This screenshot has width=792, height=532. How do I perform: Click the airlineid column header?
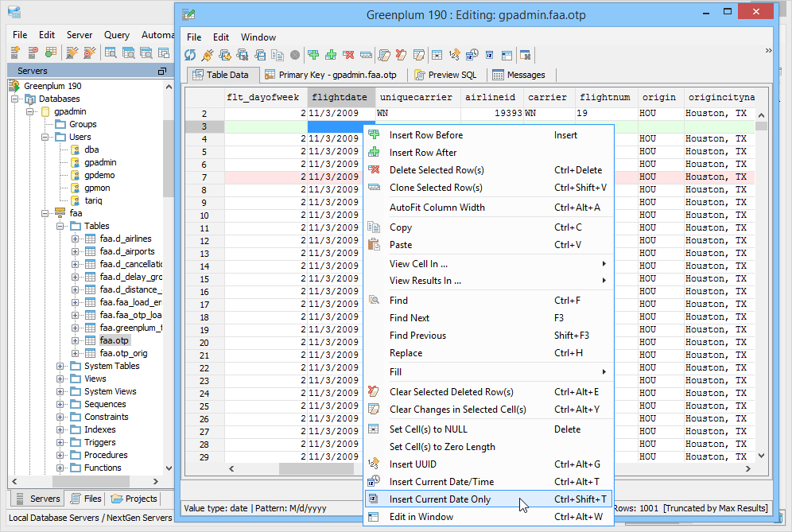click(x=491, y=97)
